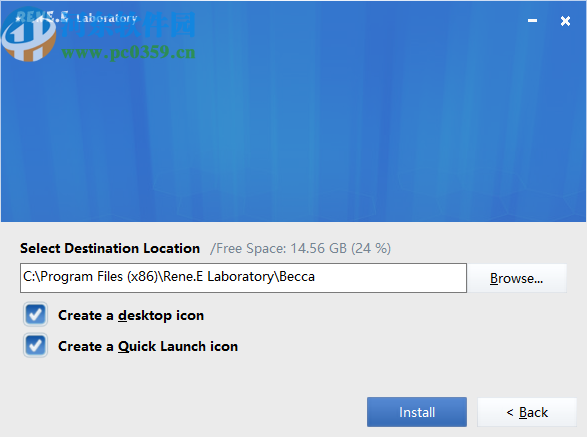Focus the destination path input field
Image resolution: width=587 pixels, height=437 pixels.
[243, 278]
